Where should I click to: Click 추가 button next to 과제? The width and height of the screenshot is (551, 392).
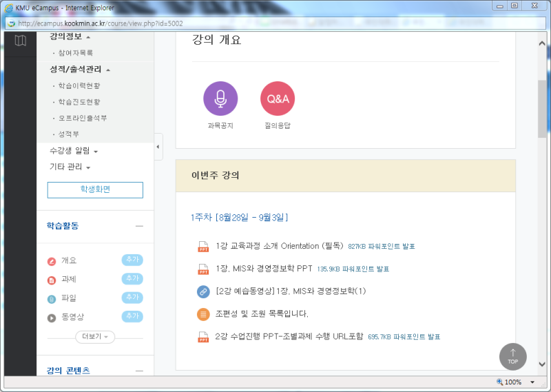[x=132, y=279]
